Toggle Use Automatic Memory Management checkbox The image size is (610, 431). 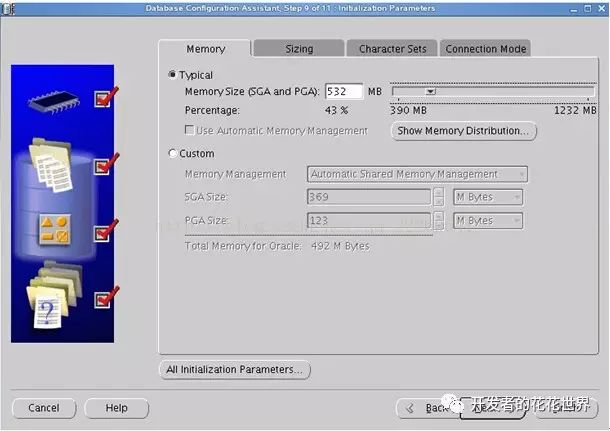(x=189, y=130)
